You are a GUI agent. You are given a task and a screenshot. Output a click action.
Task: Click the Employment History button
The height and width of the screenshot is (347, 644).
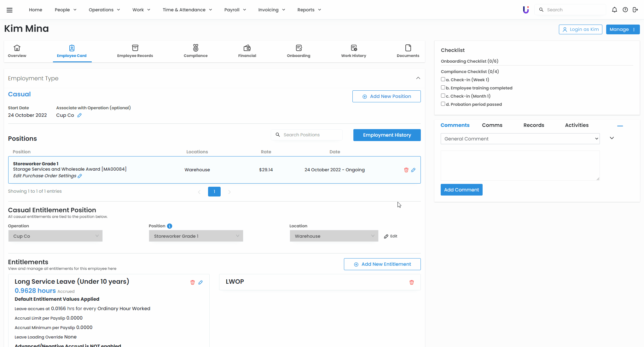coord(387,135)
